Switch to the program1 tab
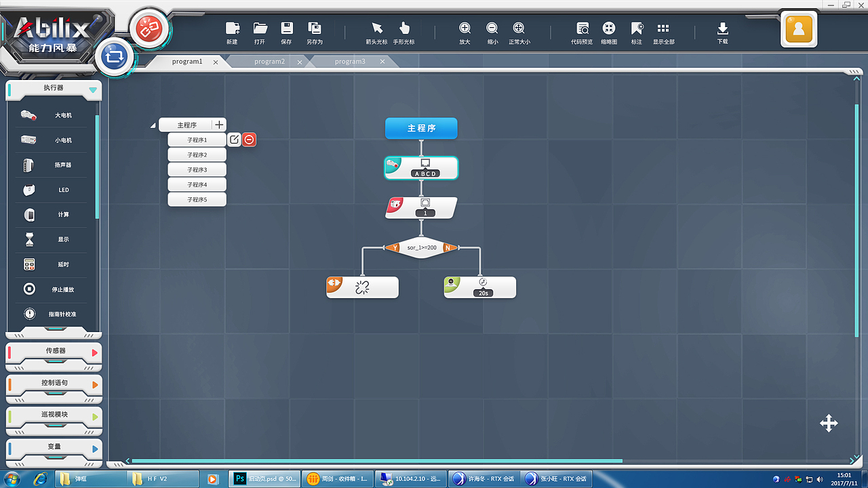The height and width of the screenshot is (488, 868). tap(187, 62)
